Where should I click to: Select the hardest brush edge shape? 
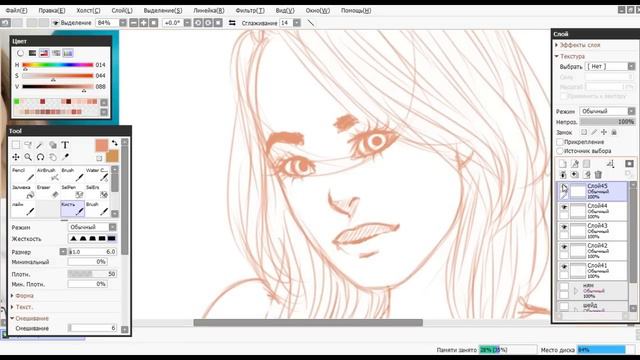pyautogui.click(x=111, y=238)
